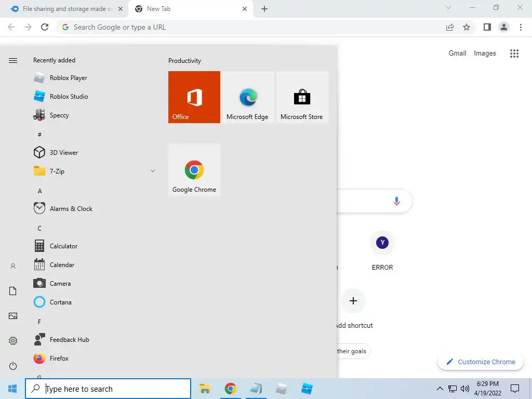The width and height of the screenshot is (532, 399).
Task: Click the # group header in app list
Action: click(x=39, y=135)
